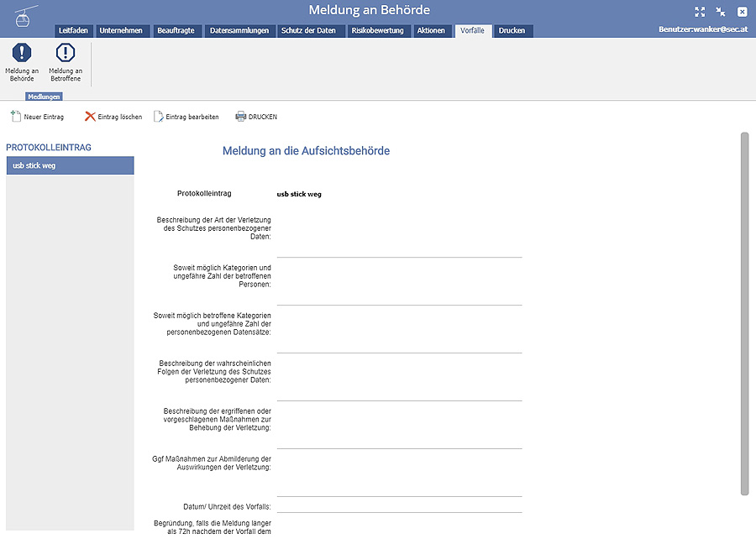Click the shrink window arrows icon

[721, 12]
